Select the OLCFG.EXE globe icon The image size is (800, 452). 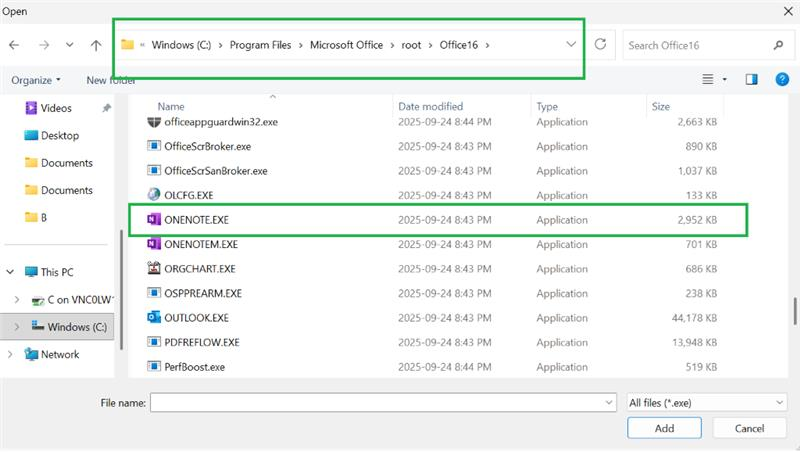154,194
